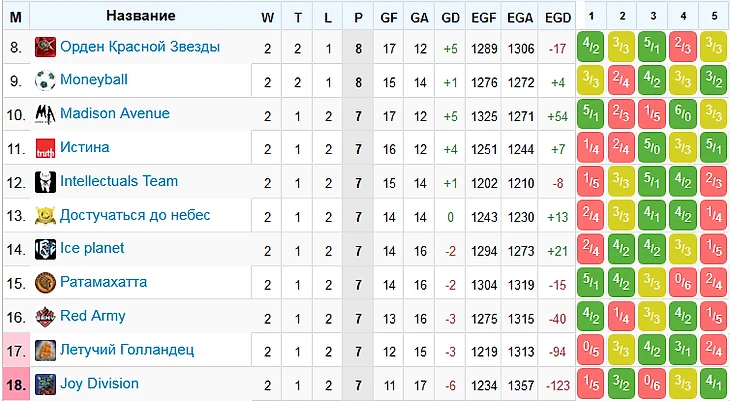Open the Moneyball team link
This screenshot has height=403, width=730.
pos(94,80)
